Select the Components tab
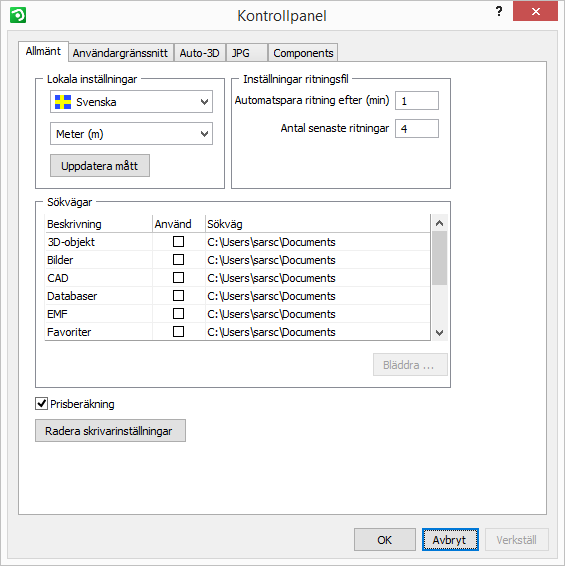Image resolution: width=565 pixels, height=566 pixels. (x=303, y=53)
